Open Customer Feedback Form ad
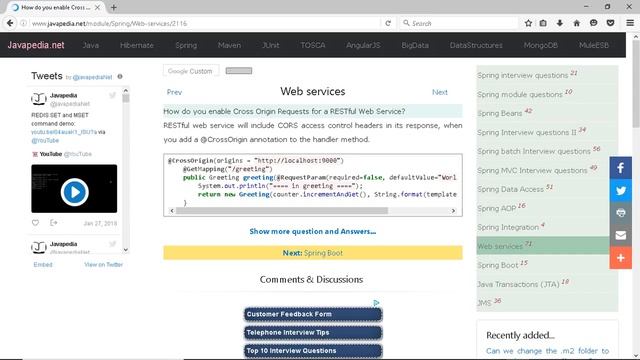Screen dimensions: 640x360 [313, 314]
